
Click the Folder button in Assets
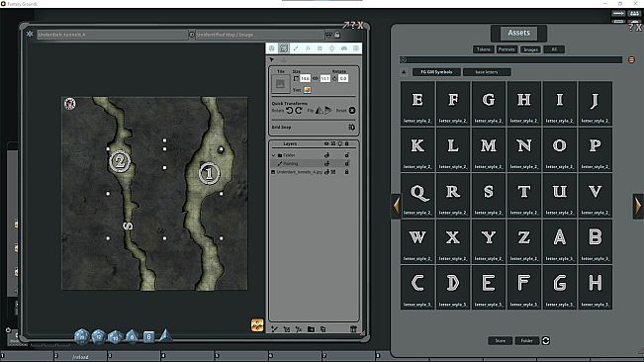(526, 340)
